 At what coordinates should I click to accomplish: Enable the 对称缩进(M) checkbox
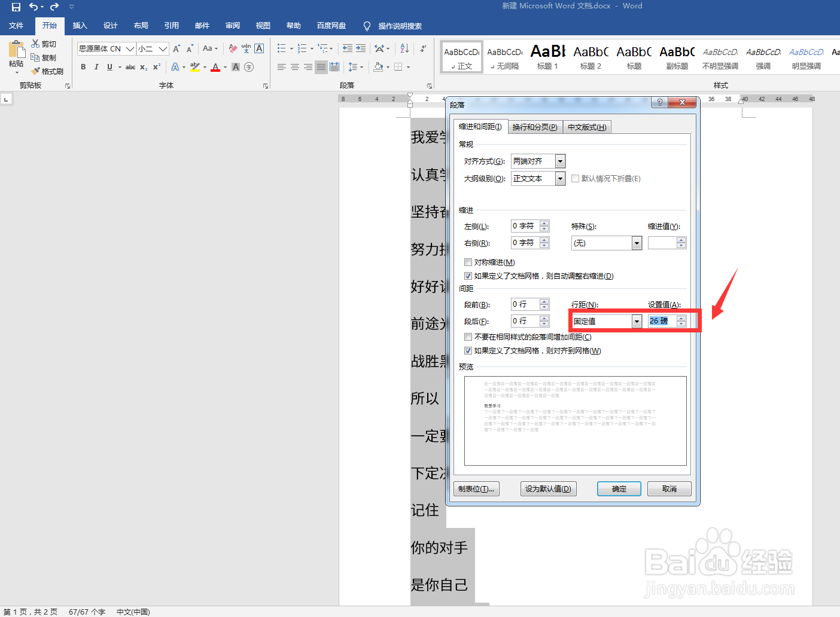[468, 262]
